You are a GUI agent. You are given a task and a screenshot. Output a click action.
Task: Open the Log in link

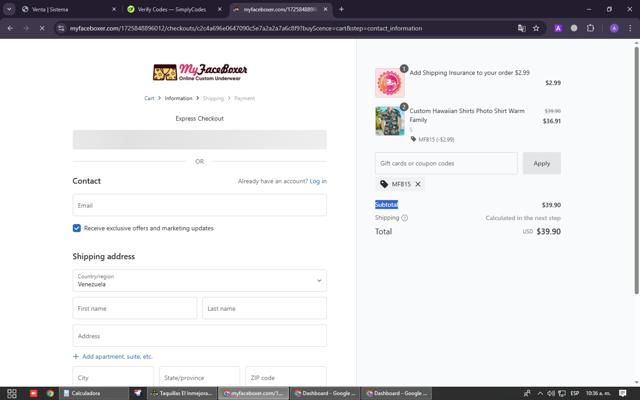(318, 181)
